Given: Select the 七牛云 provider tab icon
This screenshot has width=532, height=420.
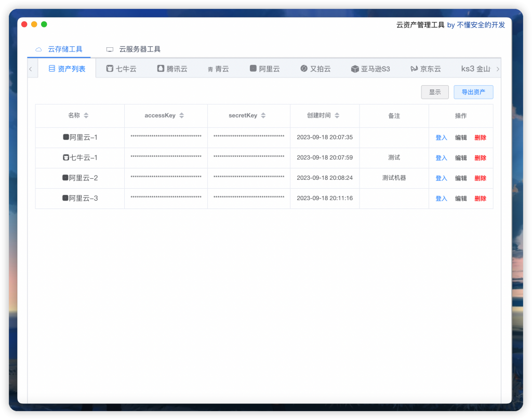Looking at the screenshot, I should pos(110,68).
